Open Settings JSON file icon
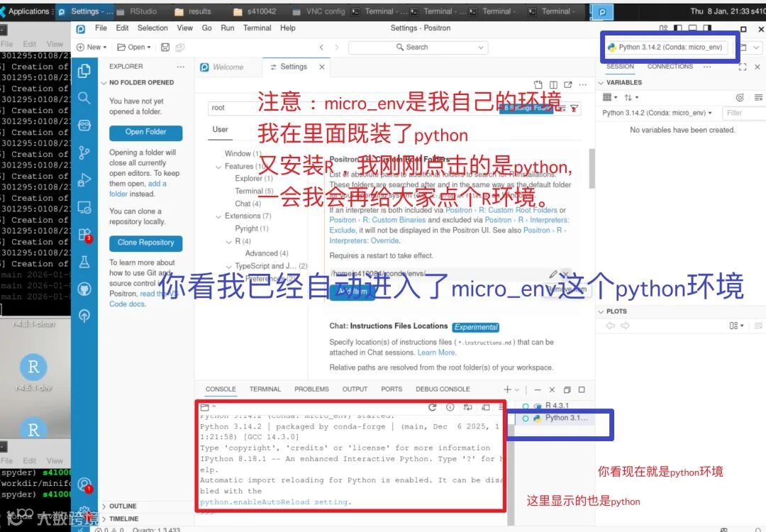The height and width of the screenshot is (532, 766). click(x=538, y=84)
